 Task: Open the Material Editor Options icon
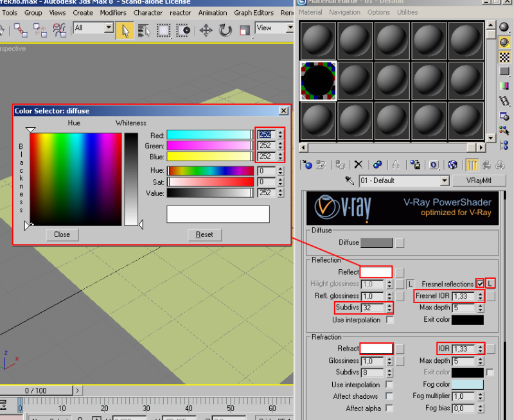tap(504, 116)
